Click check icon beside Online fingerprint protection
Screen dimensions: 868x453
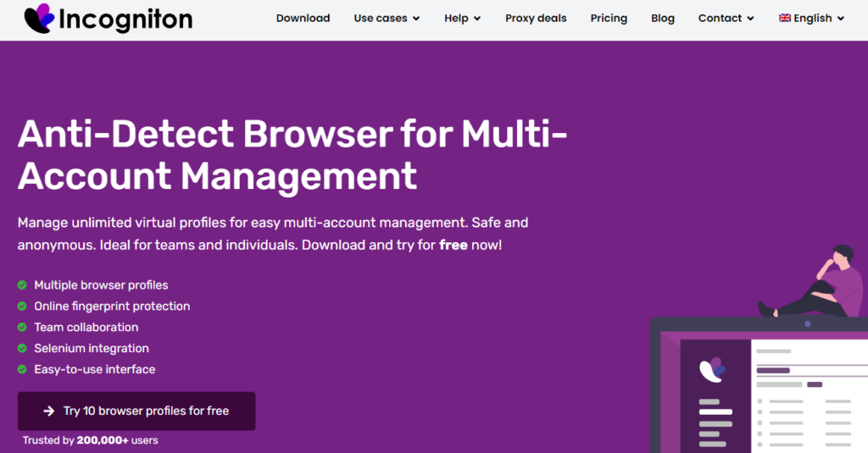(22, 307)
